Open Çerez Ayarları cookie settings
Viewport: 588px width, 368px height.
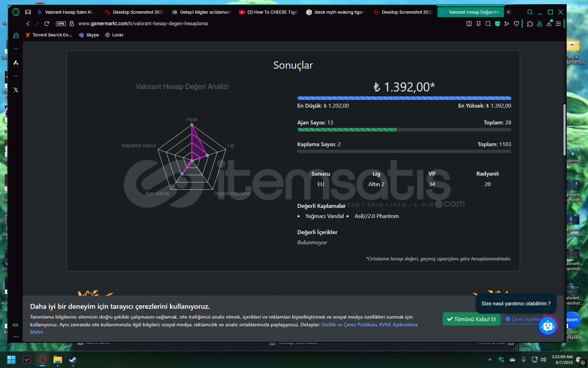tap(523, 319)
